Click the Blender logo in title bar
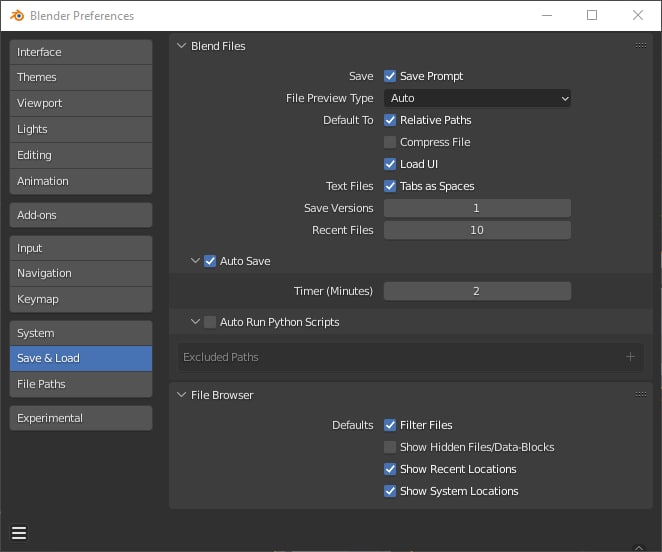 (17, 16)
